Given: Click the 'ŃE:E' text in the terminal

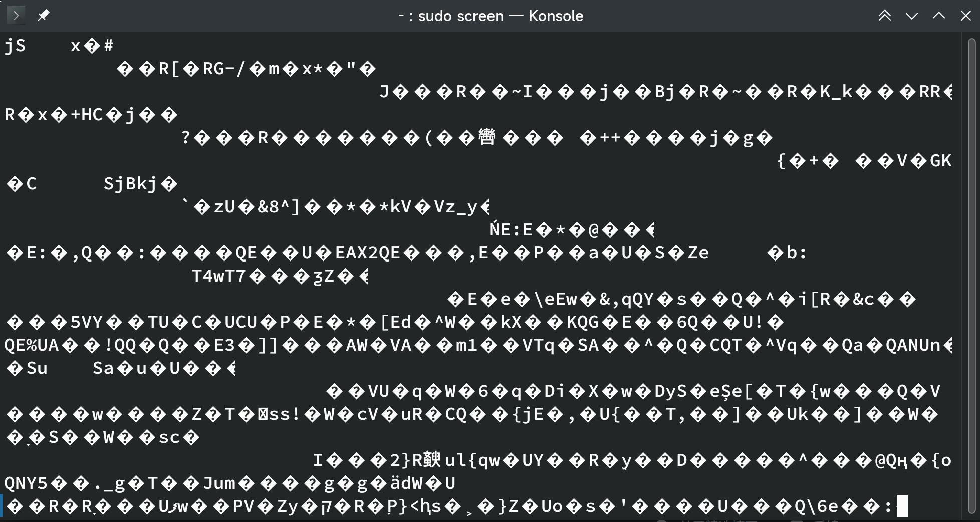Looking at the screenshot, I should 511,230.
